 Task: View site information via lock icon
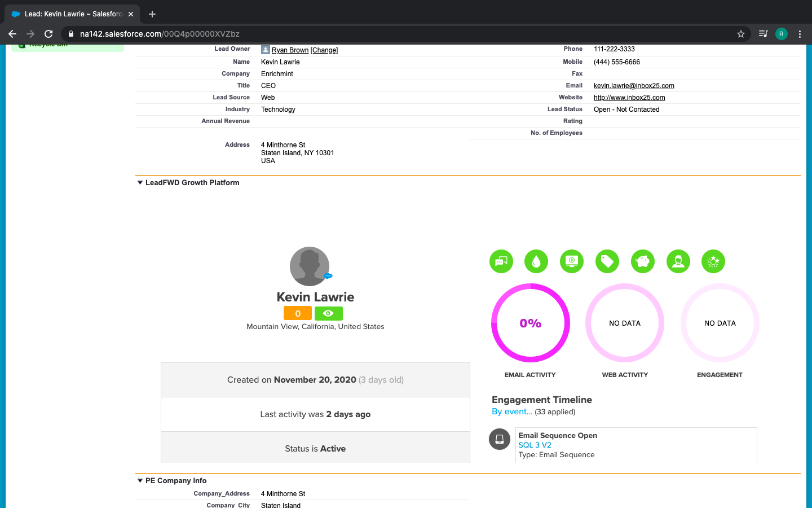(x=71, y=34)
